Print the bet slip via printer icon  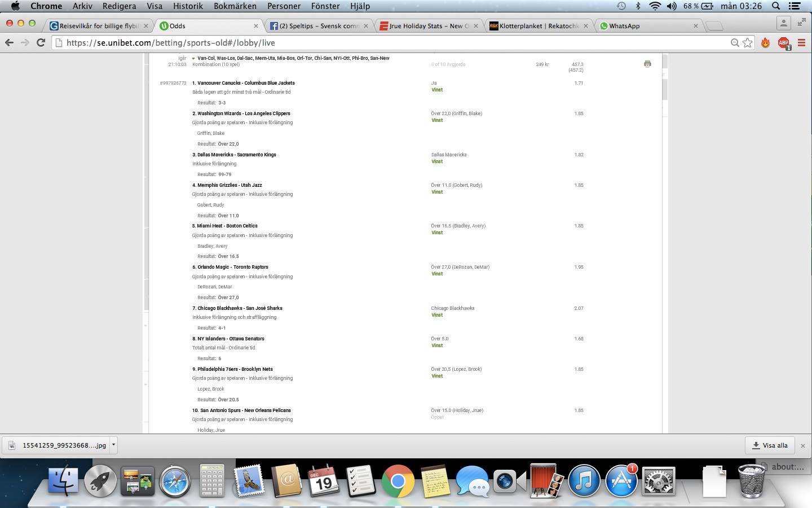point(647,64)
